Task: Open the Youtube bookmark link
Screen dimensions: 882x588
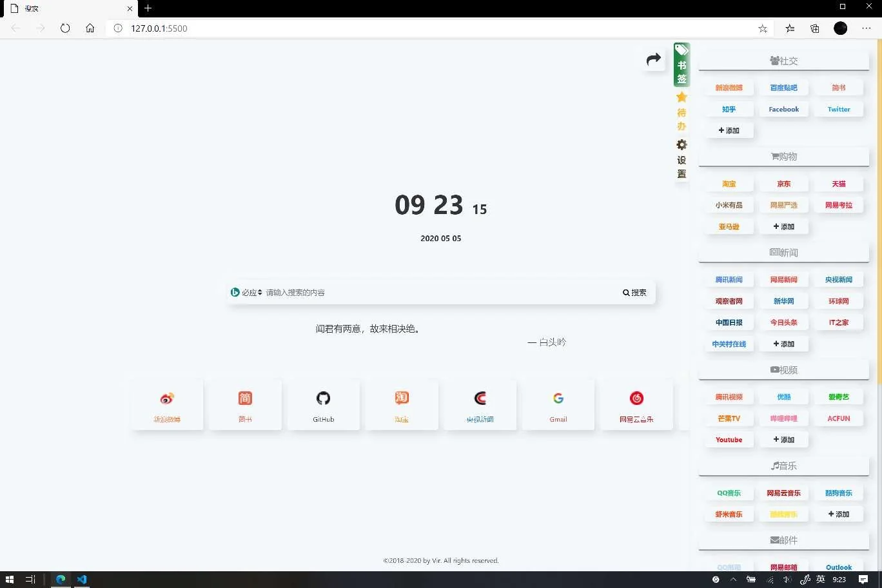Action: coord(729,440)
